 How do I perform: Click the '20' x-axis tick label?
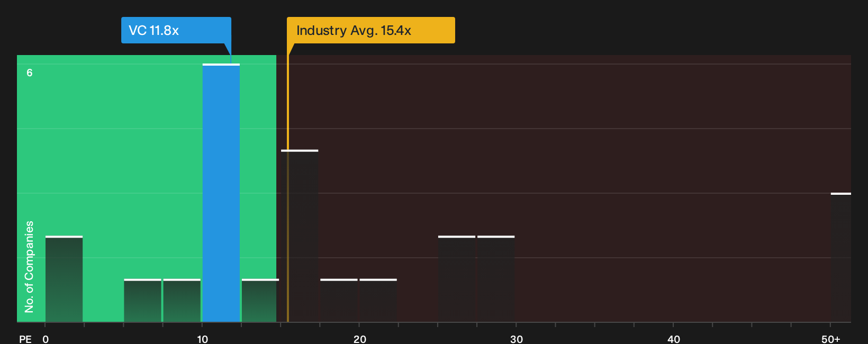(360, 339)
